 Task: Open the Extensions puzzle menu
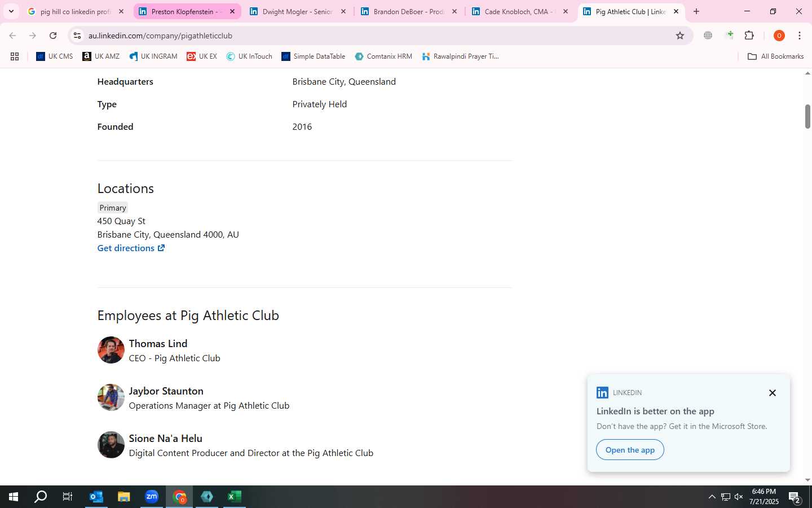[749, 36]
